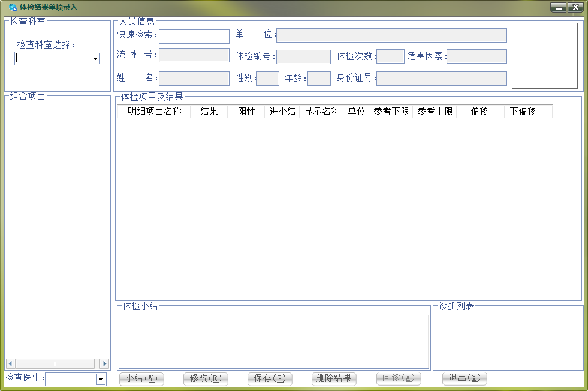This screenshot has width=588, height=391.
Task: Click the 阳性 column header
Action: [246, 111]
